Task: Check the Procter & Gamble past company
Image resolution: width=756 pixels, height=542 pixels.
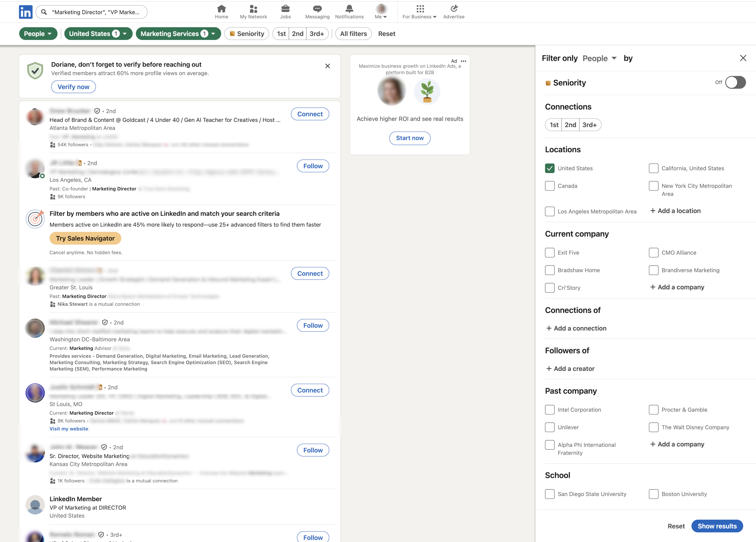Action: 653,410
